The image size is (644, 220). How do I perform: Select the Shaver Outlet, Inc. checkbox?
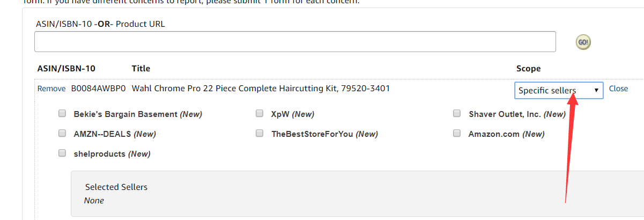click(457, 114)
